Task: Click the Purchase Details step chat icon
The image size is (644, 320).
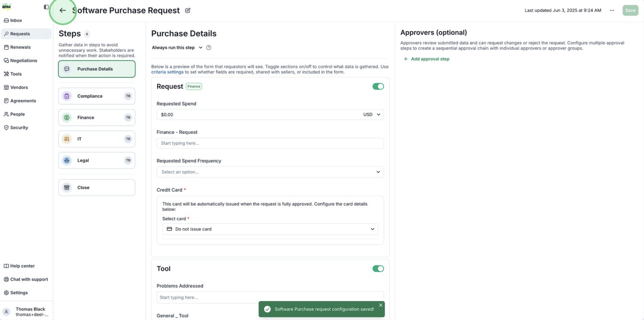Action: coord(67,69)
